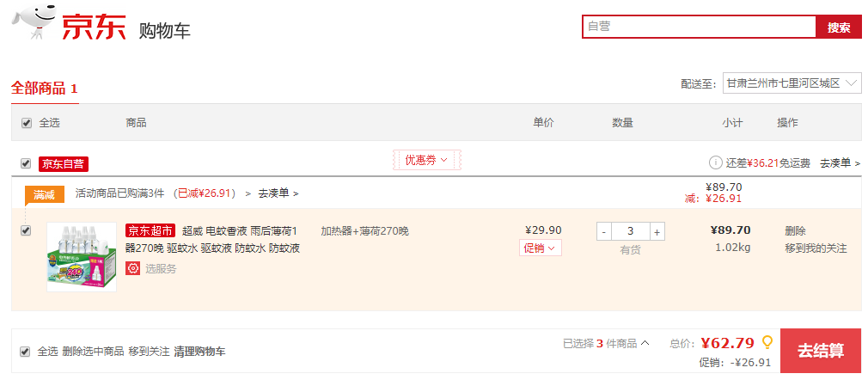Toggle the top 全选 checkbox in header

coord(26,123)
